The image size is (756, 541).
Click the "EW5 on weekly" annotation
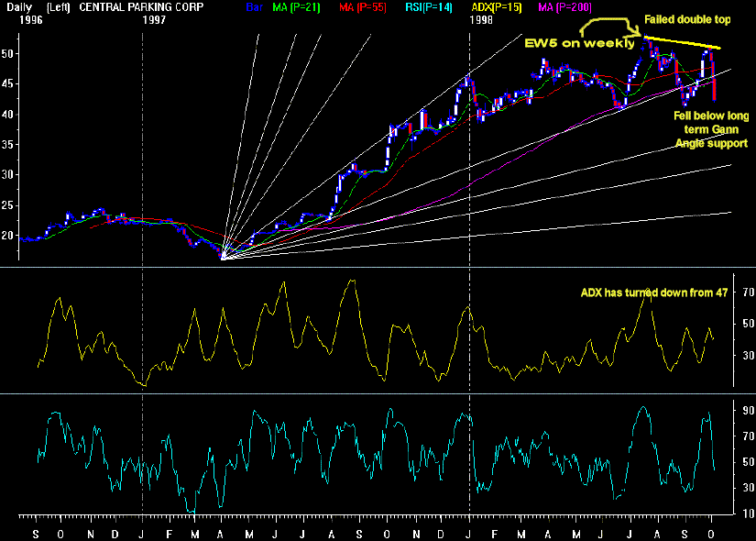[579, 43]
